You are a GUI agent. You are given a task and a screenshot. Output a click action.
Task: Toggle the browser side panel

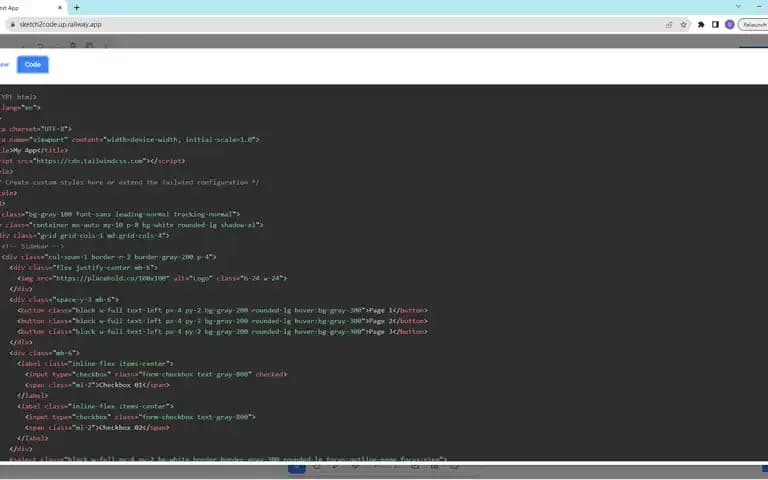[x=715, y=24]
